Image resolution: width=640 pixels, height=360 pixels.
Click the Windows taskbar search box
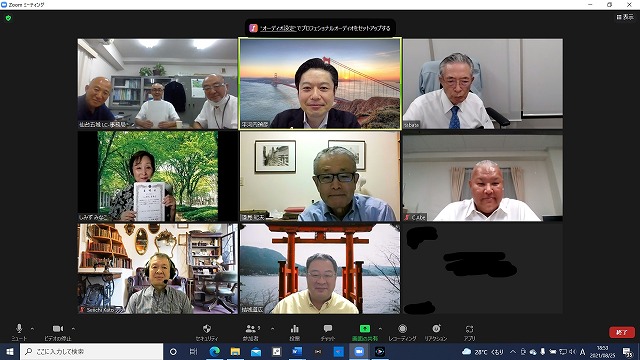tap(91, 351)
